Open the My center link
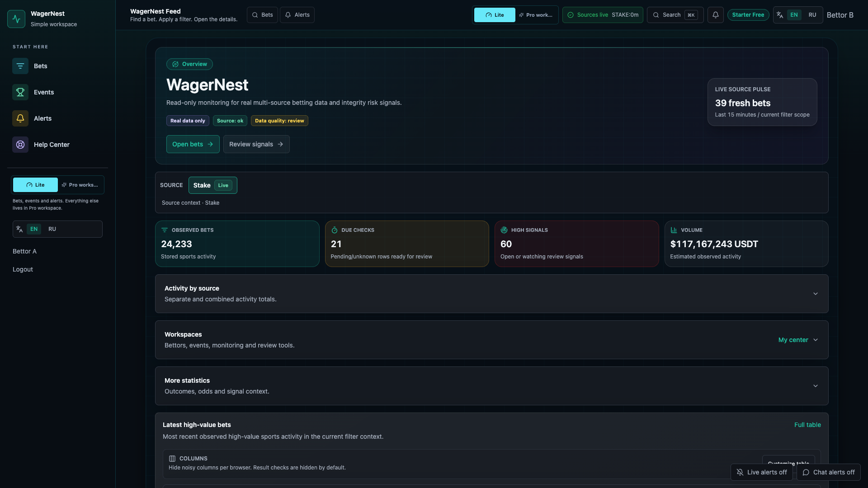Screen dimensions: 868x488 [793, 340]
